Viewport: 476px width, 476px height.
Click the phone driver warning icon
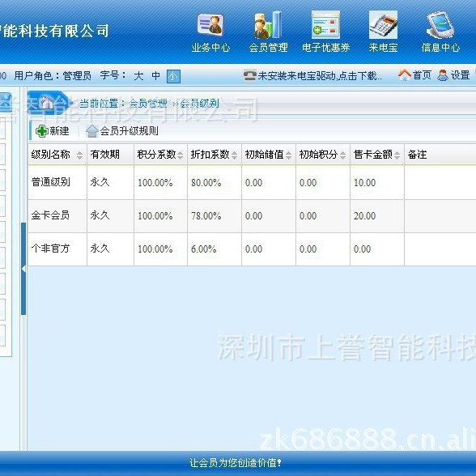(249, 75)
